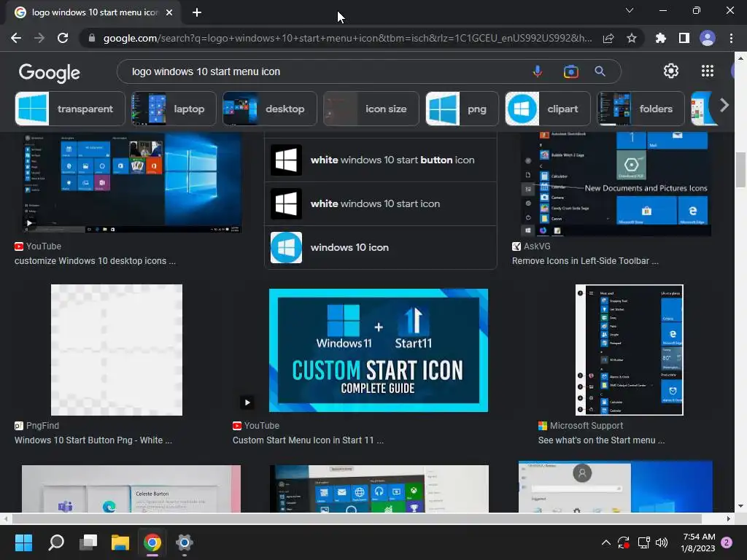The height and width of the screenshot is (560, 747).
Task: Expand the Chrome tab search chevron
Action: click(630, 10)
